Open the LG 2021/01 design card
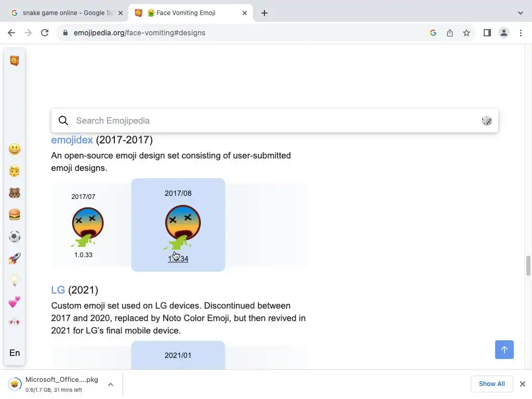Viewport: 532px width, 399px height. [178, 355]
